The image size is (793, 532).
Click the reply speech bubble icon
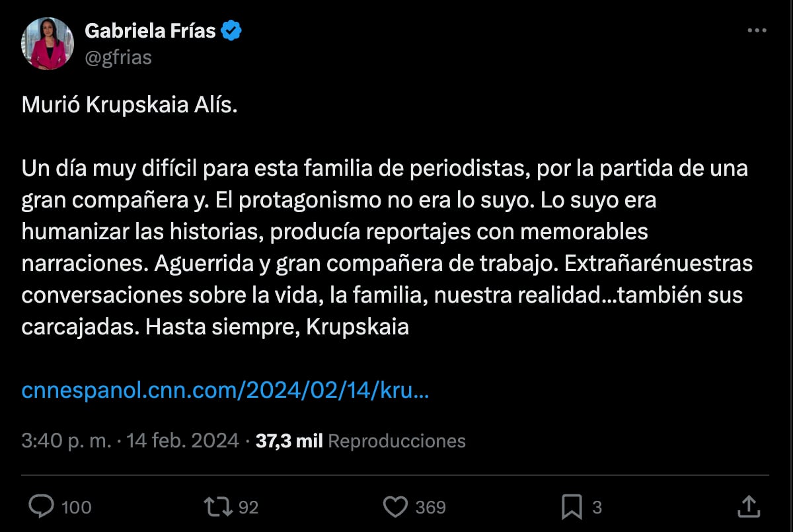click(x=43, y=507)
